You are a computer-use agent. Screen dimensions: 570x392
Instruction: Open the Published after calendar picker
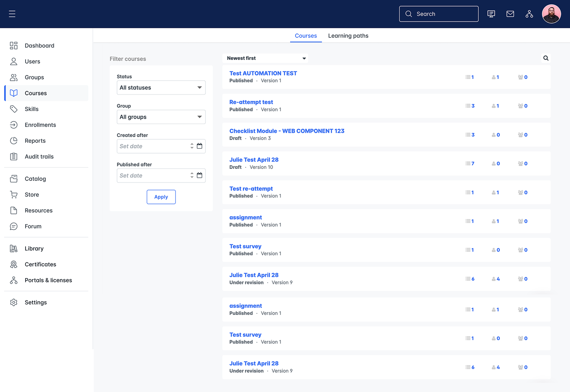pos(200,175)
